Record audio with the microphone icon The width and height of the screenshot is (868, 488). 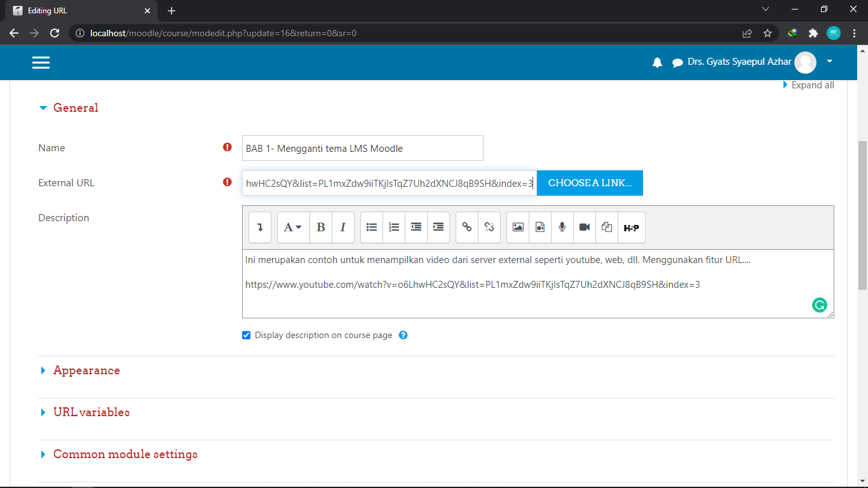coord(562,227)
